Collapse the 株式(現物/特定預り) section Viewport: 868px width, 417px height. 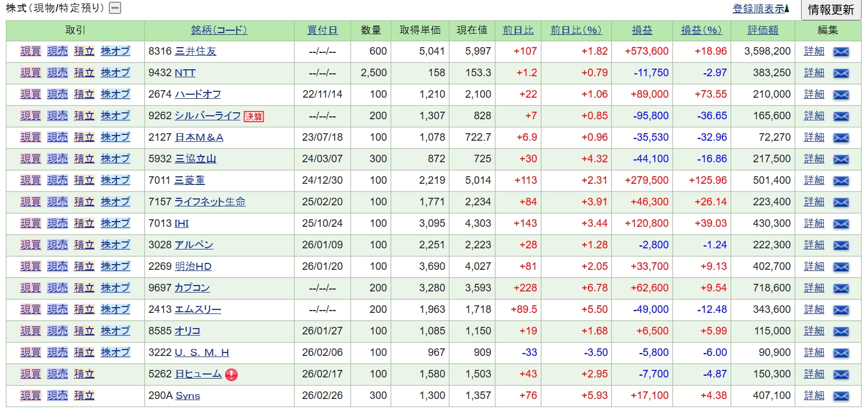click(x=115, y=8)
